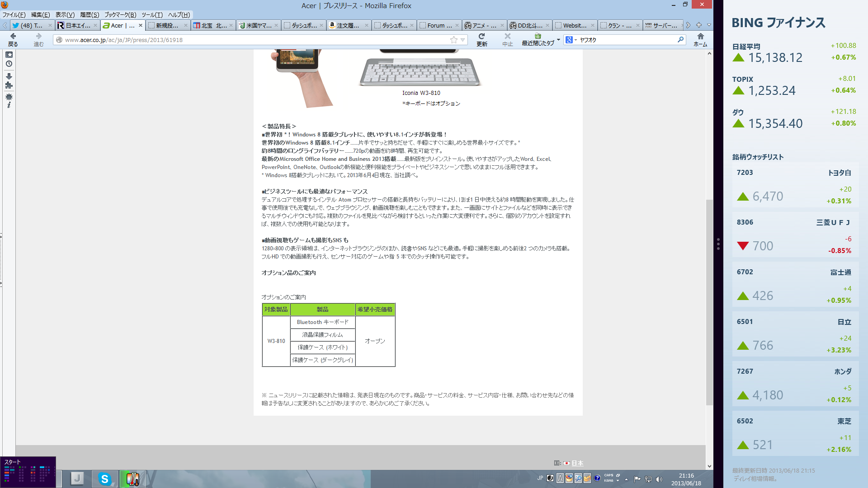The width and height of the screenshot is (868, 488).
Task: Click the スタート start thumbnail
Action: (x=28, y=472)
